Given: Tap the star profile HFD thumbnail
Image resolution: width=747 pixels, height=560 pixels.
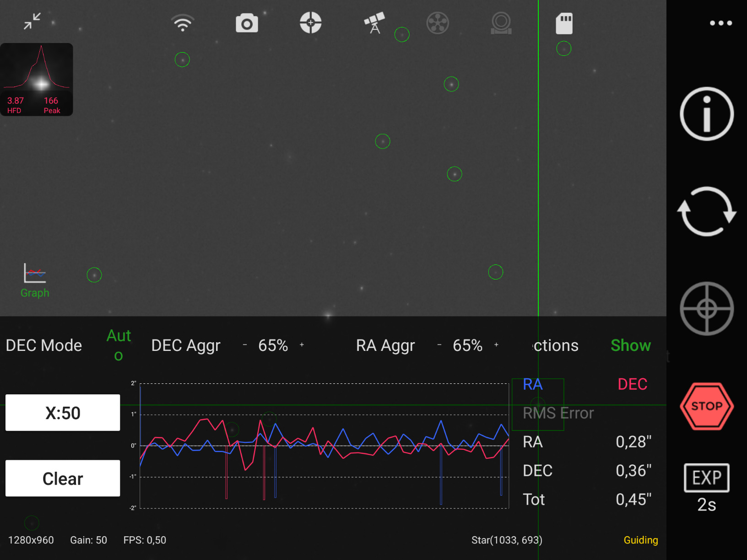Looking at the screenshot, I should tap(37, 80).
